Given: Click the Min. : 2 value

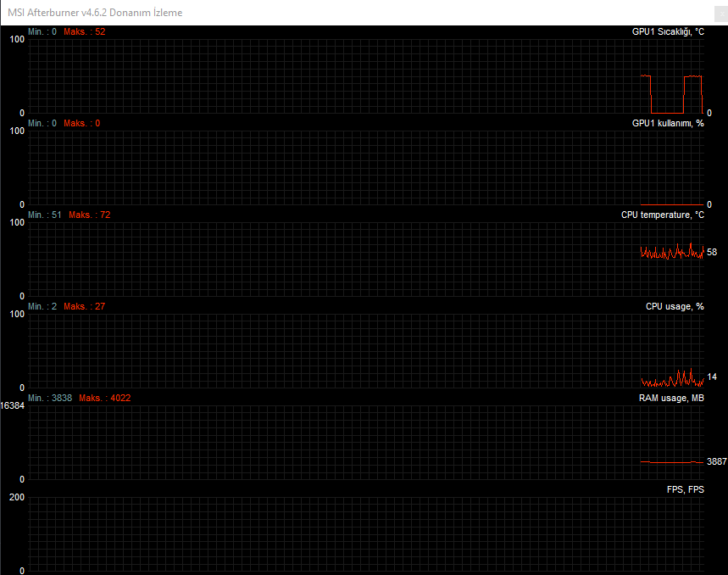Looking at the screenshot, I should 42,306.
